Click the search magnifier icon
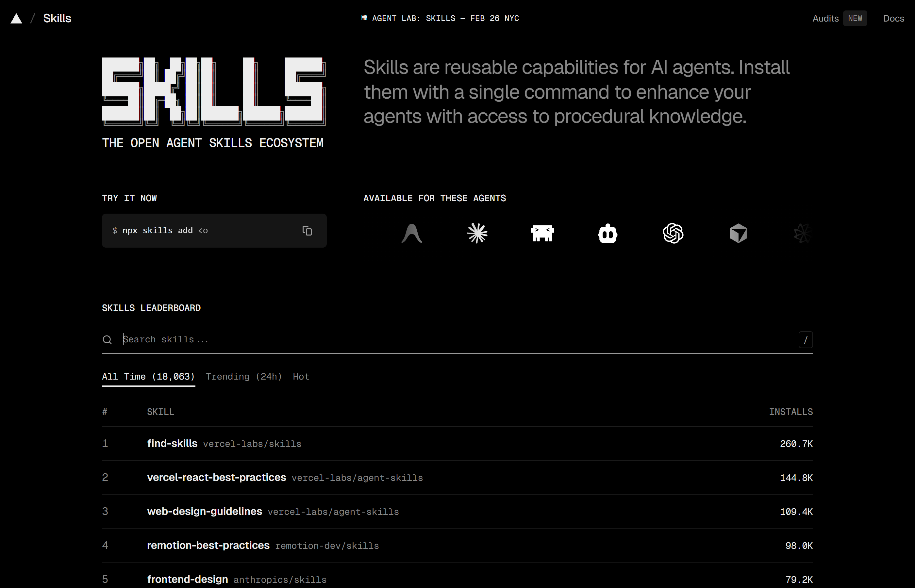Screen dimensions: 915x588 [107, 339]
